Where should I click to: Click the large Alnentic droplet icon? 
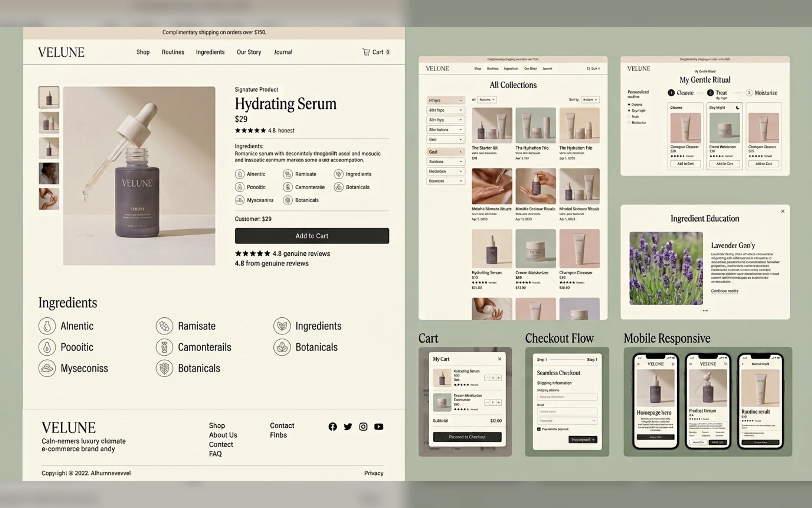pyautogui.click(x=47, y=326)
